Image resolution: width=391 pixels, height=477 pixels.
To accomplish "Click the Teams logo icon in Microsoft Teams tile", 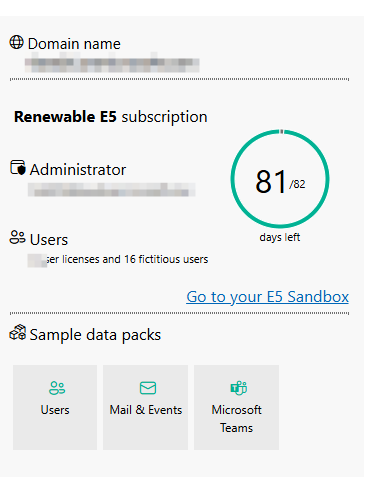I will pos(238,388).
